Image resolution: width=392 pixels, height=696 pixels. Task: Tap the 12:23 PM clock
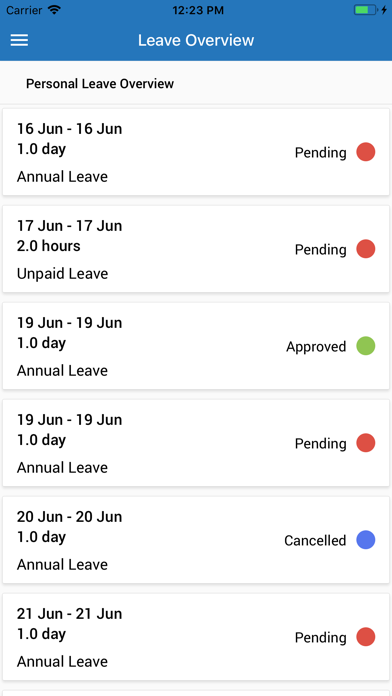(198, 10)
